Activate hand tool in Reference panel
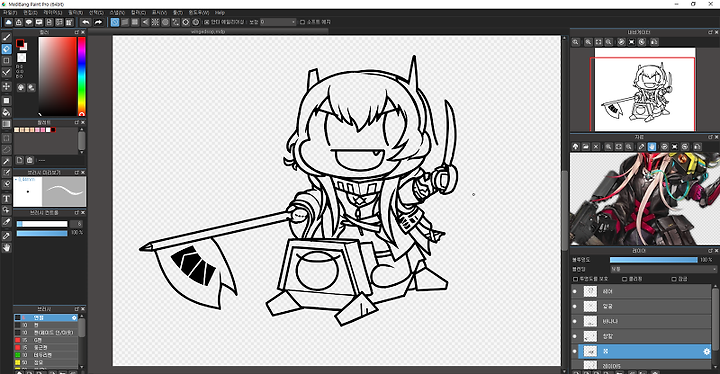 tap(652, 147)
